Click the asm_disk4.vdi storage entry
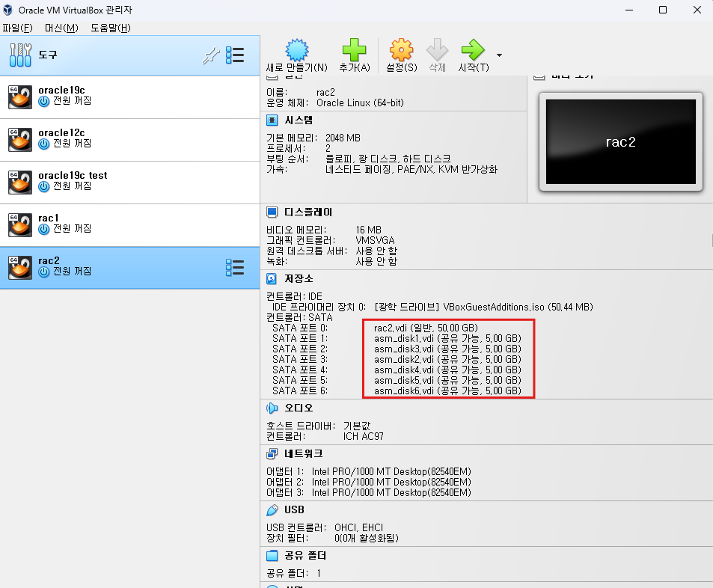 point(447,370)
